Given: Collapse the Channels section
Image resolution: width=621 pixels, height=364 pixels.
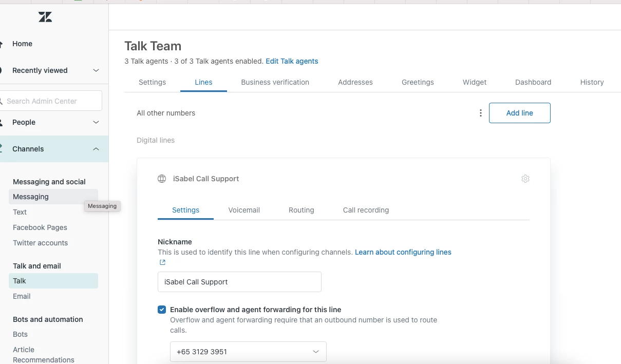Looking at the screenshot, I should (x=96, y=149).
